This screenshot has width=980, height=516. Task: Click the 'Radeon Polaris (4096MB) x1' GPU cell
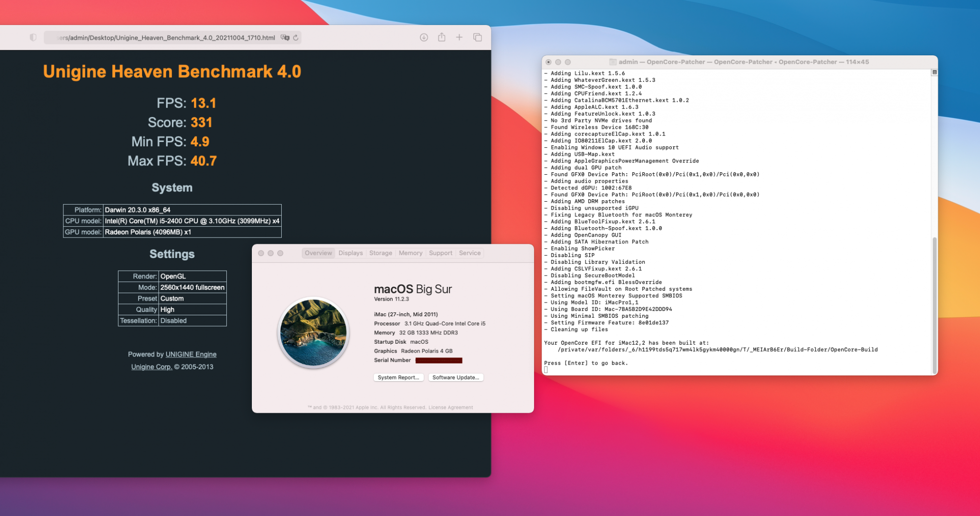(192, 232)
